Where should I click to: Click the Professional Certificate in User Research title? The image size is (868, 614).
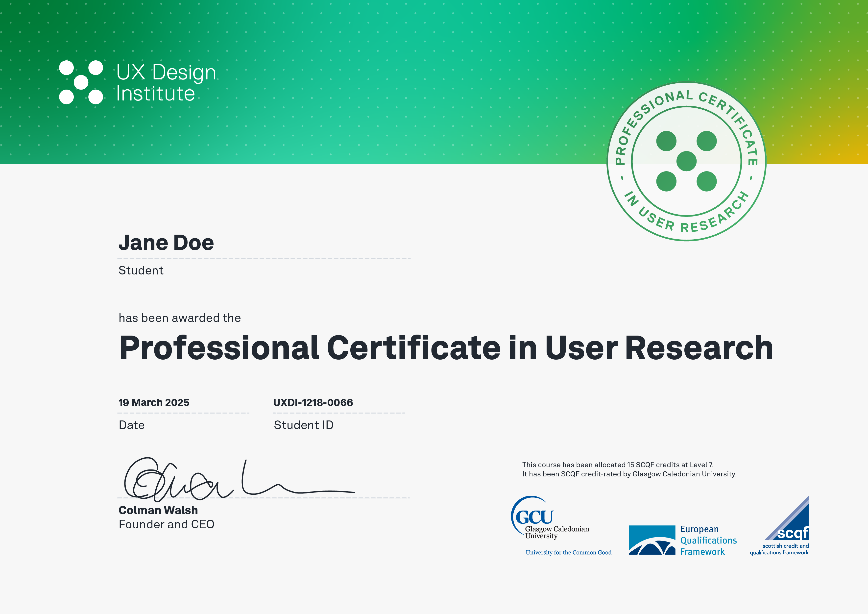click(x=446, y=348)
